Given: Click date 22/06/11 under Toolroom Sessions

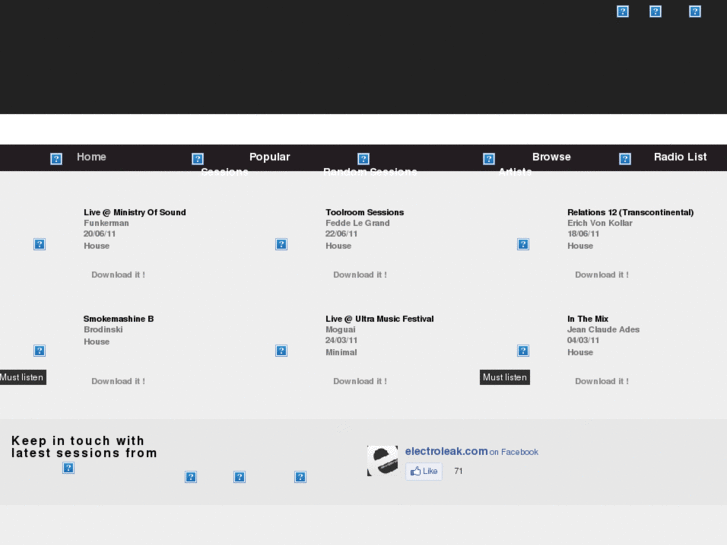Looking at the screenshot, I should click(341, 234).
